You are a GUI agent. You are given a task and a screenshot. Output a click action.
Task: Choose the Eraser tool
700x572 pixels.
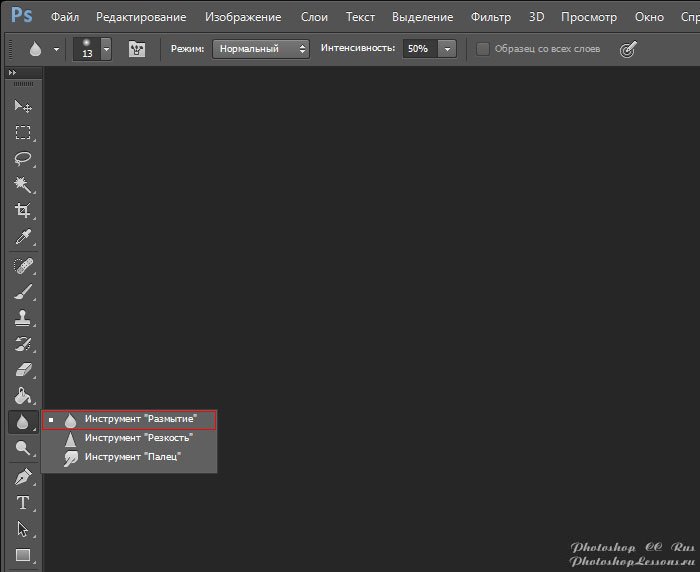click(x=22, y=370)
